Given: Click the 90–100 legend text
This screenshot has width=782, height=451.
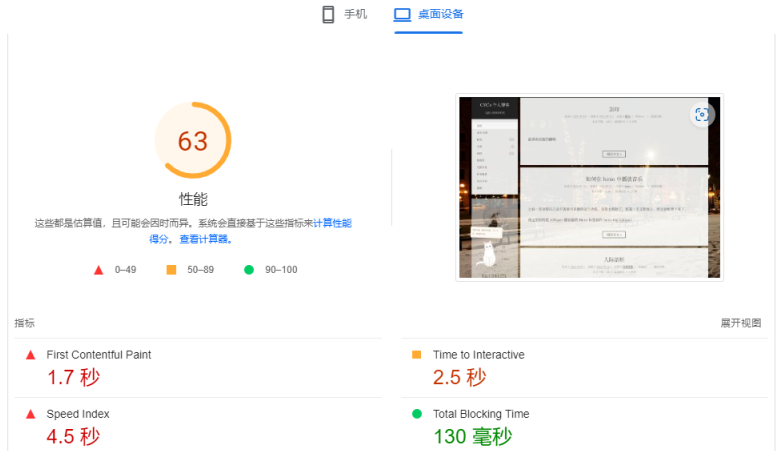Looking at the screenshot, I should point(281,270).
